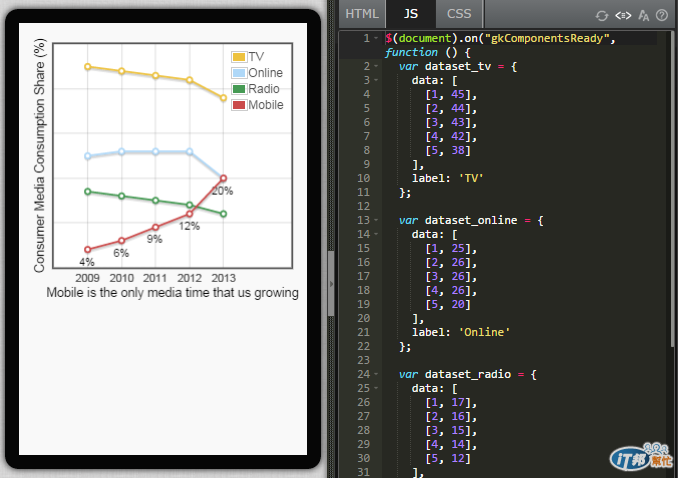Click the 2009 x-axis label
The height and width of the screenshot is (478, 678).
pos(87,278)
